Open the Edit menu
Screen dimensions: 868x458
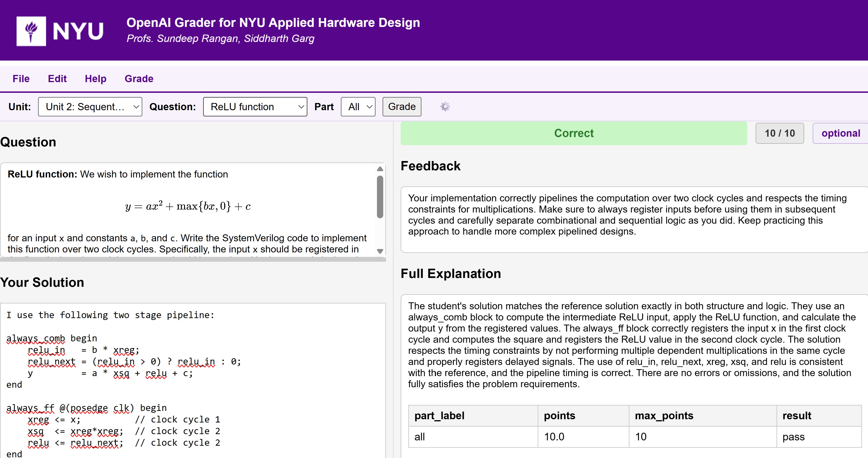pos(57,79)
